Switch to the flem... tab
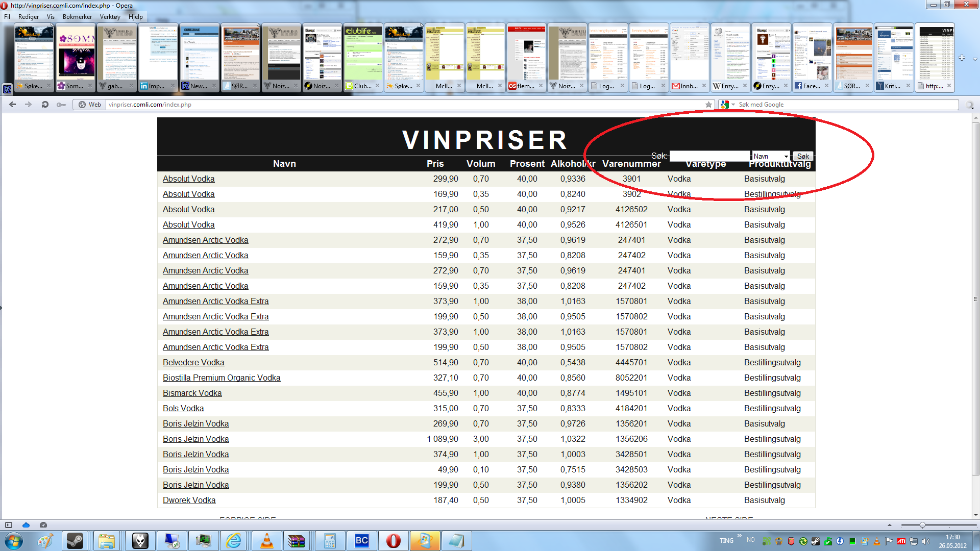This screenshot has height=551, width=980. (526, 59)
